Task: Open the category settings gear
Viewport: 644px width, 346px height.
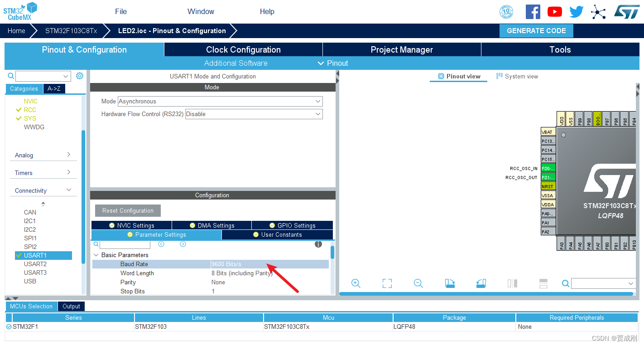Action: 80,76
